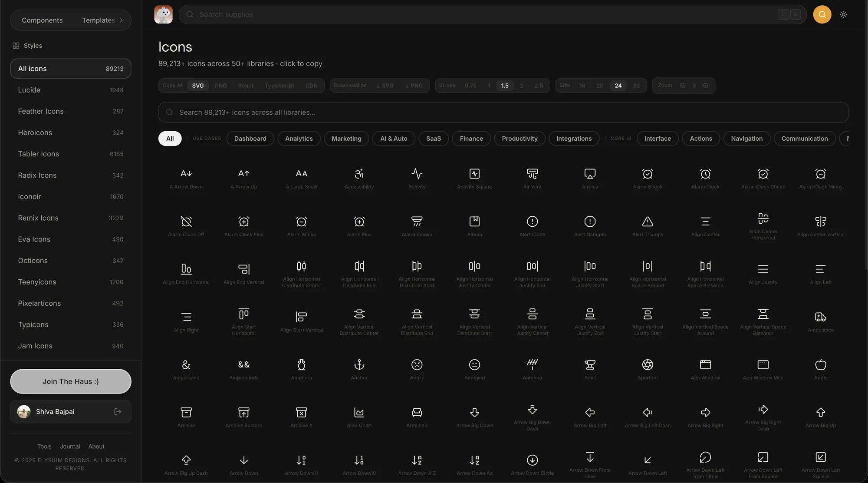The height and width of the screenshot is (483, 868).
Task: Select icon size 16
Action: pos(582,86)
